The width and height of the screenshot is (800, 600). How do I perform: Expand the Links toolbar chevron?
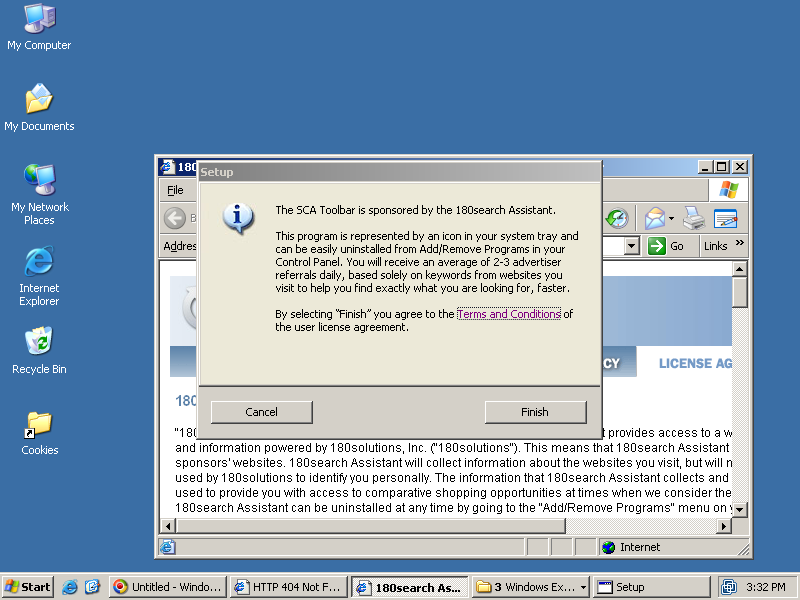tap(740, 243)
